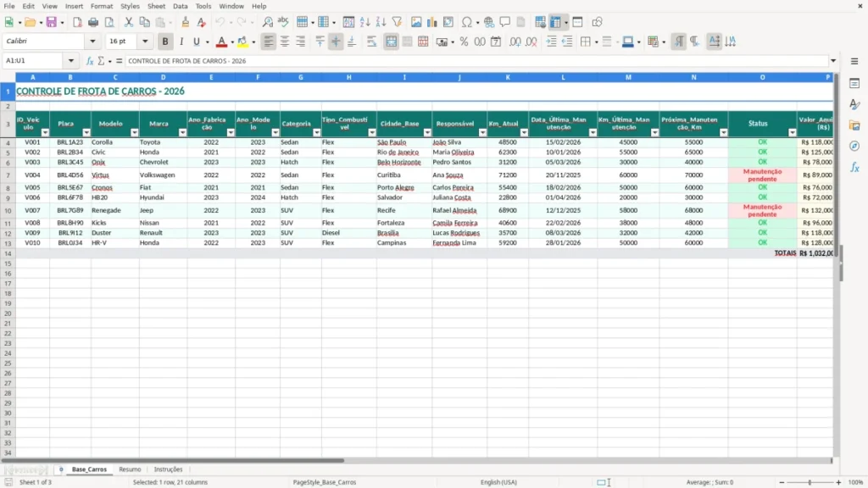
Task: Open Sidebar Gallery panel icon
Action: coord(854,125)
